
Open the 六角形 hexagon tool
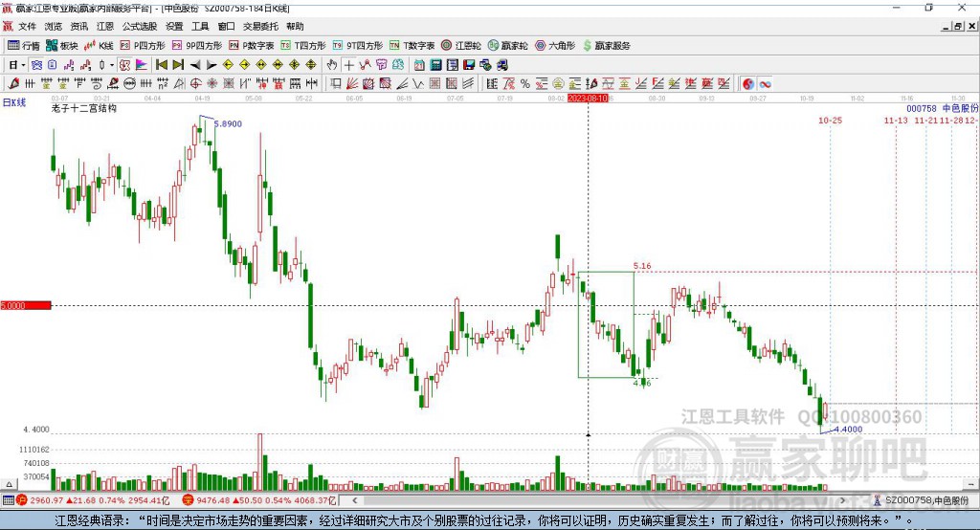555,46
